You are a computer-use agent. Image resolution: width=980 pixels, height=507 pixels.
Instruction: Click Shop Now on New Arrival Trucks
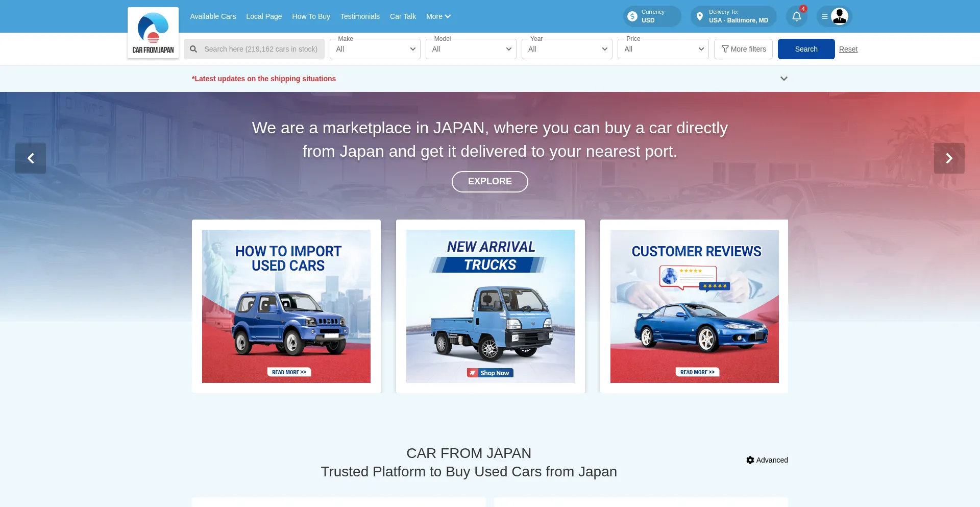490,373
